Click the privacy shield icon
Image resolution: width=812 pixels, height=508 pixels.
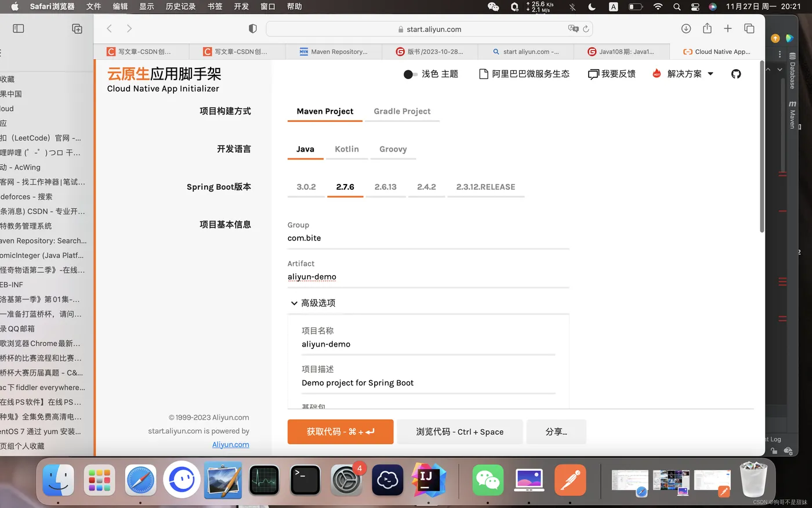tap(253, 28)
